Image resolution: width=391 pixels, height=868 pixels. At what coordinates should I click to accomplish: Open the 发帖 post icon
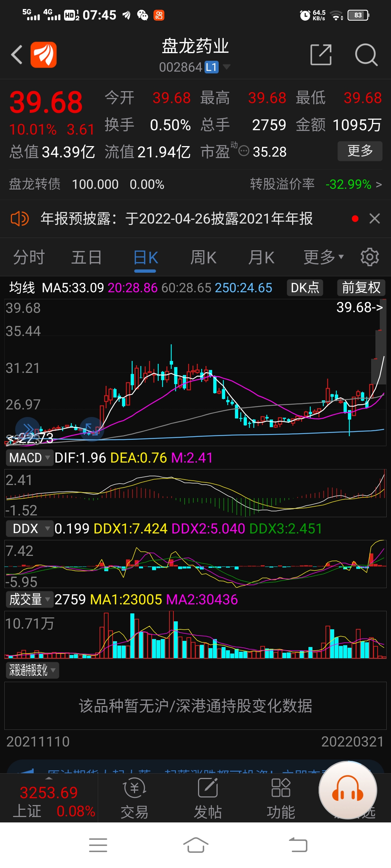pos(208,798)
